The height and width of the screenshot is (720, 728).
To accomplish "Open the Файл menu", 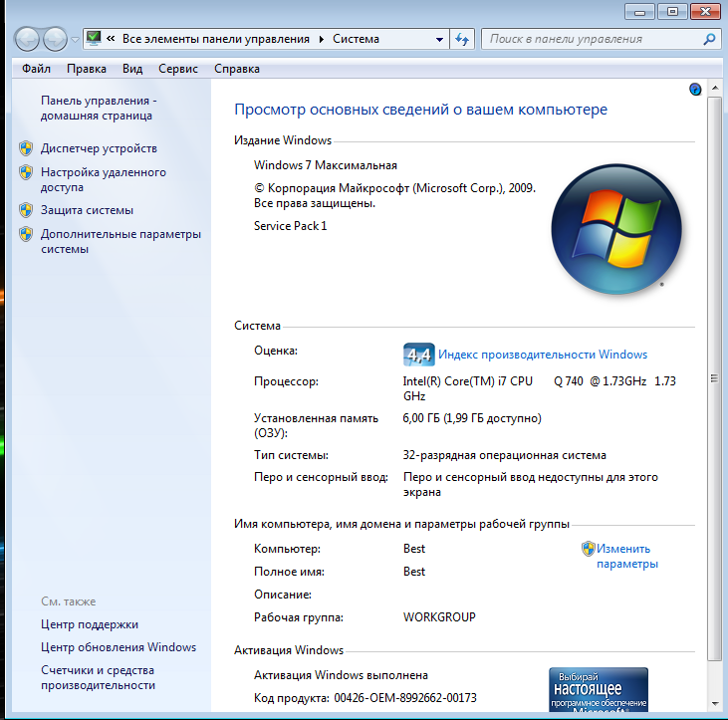I will click(x=36, y=69).
